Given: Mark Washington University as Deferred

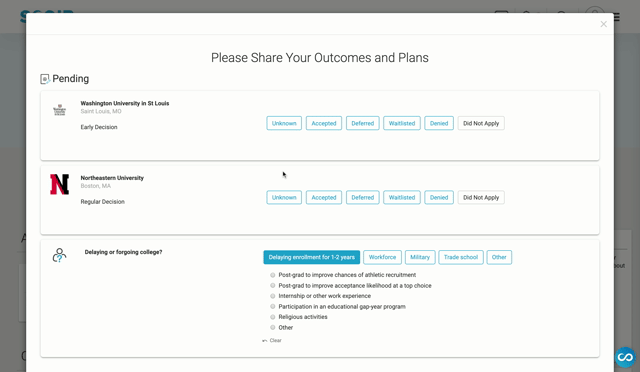Looking at the screenshot, I should tap(362, 123).
